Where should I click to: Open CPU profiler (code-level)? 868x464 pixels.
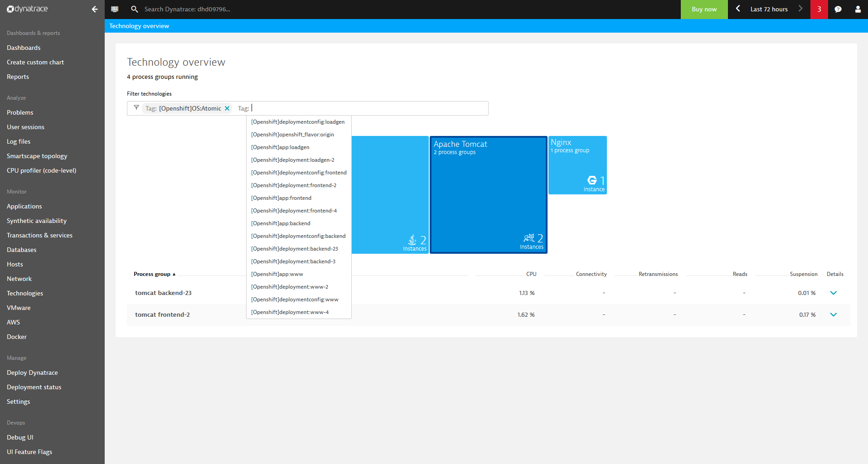(x=41, y=170)
